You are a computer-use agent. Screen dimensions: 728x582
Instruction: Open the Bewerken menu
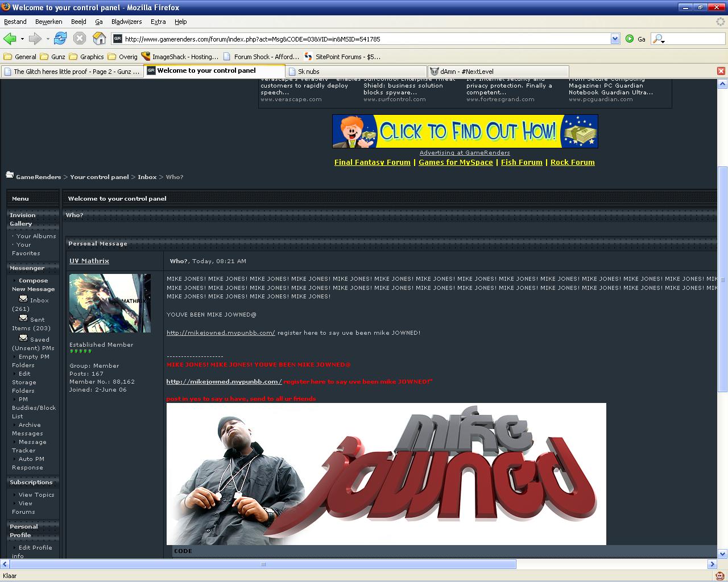49,22
